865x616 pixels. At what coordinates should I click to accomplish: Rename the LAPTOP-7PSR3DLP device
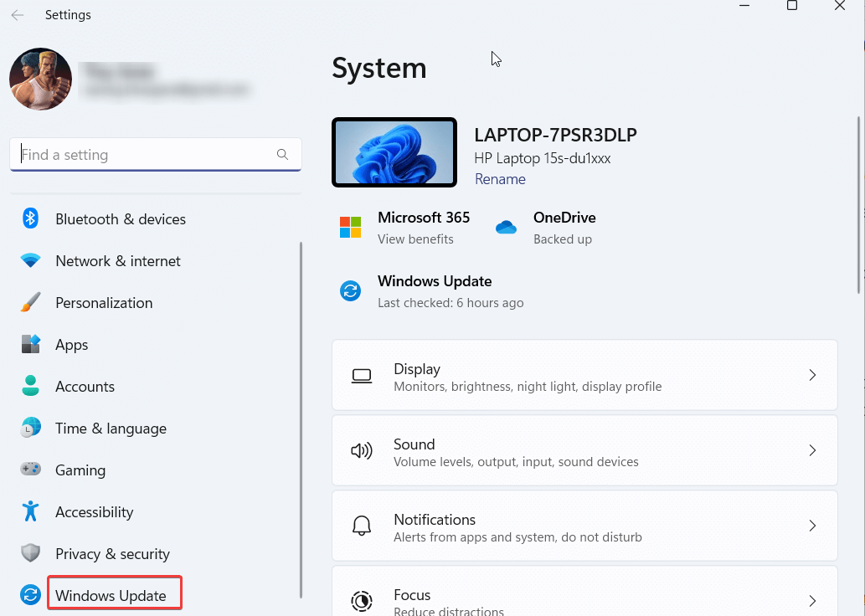click(499, 179)
